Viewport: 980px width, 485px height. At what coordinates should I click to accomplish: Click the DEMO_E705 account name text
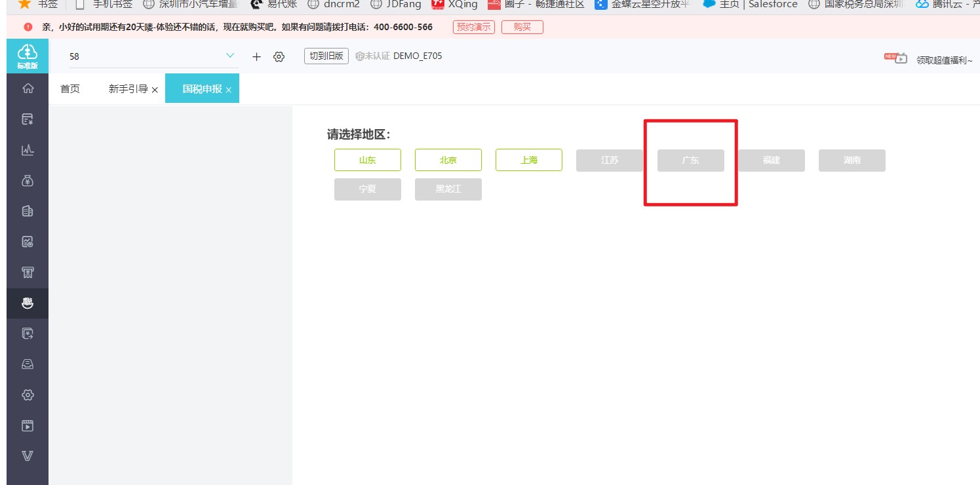418,56
